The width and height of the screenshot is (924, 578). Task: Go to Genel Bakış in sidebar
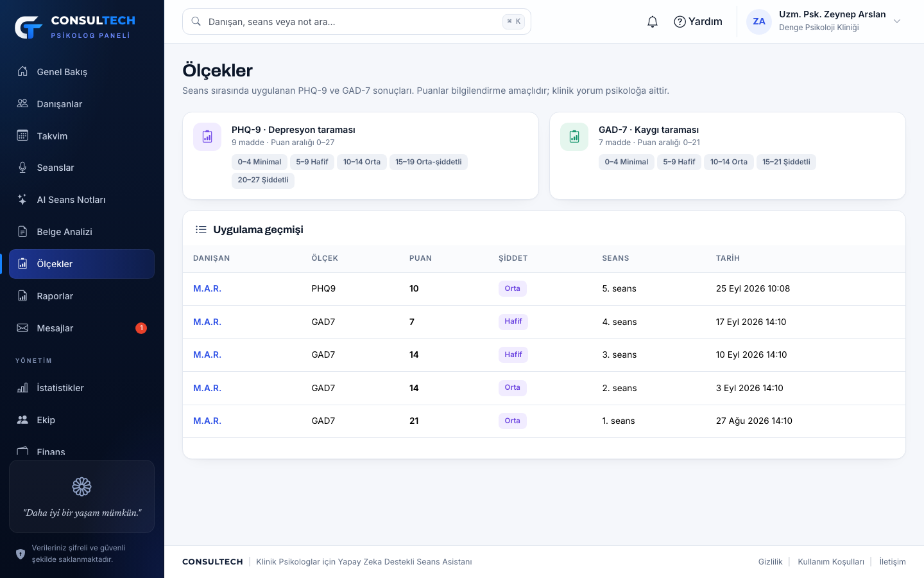click(x=81, y=72)
